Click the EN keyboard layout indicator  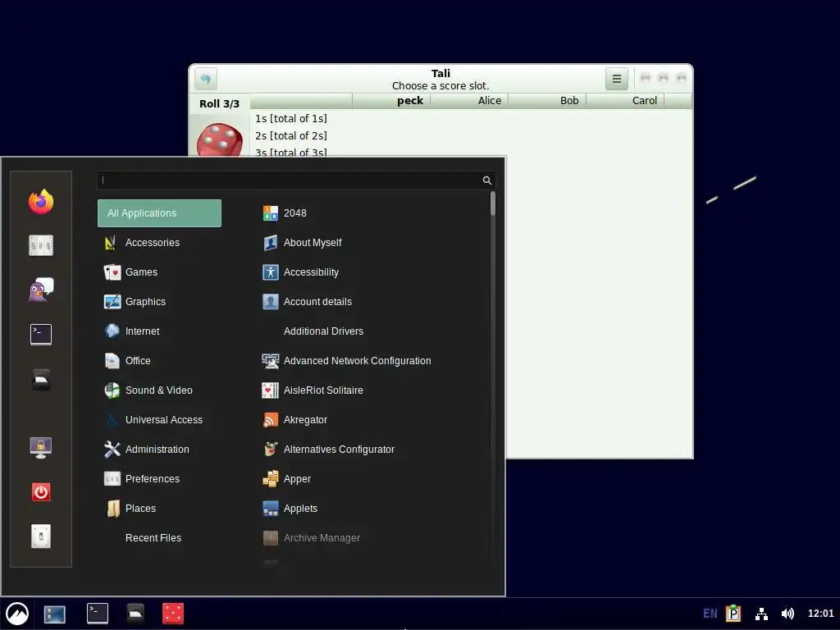pyautogui.click(x=710, y=614)
